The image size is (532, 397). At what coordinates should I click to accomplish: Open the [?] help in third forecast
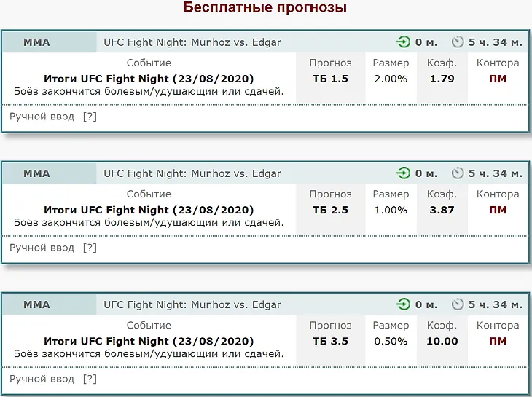pos(90,379)
